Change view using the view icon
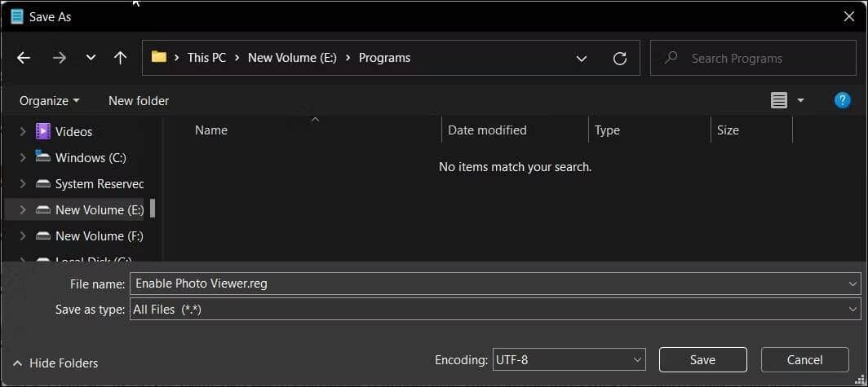This screenshot has width=868, height=387. (x=779, y=100)
